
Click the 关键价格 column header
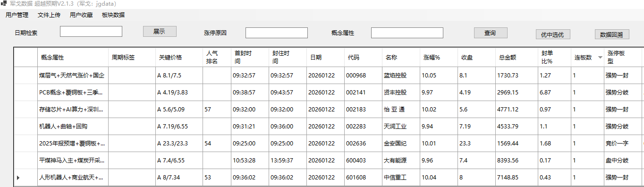point(179,57)
